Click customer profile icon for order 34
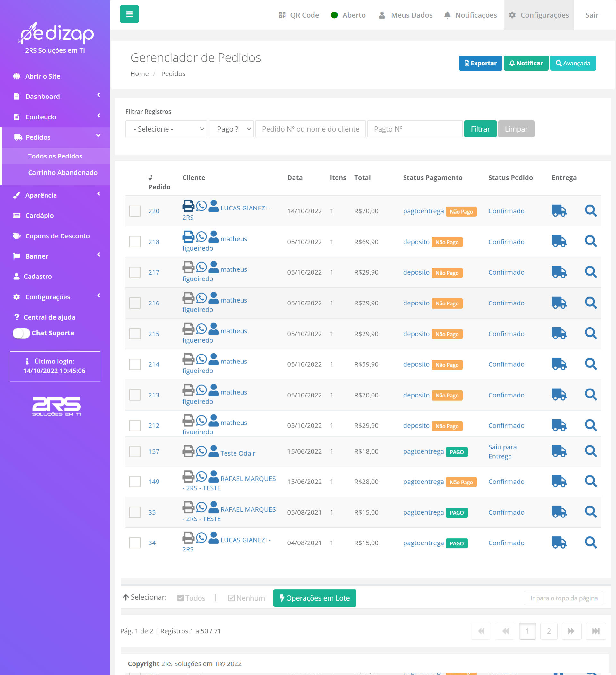Image resolution: width=616 pixels, height=675 pixels. (x=214, y=537)
